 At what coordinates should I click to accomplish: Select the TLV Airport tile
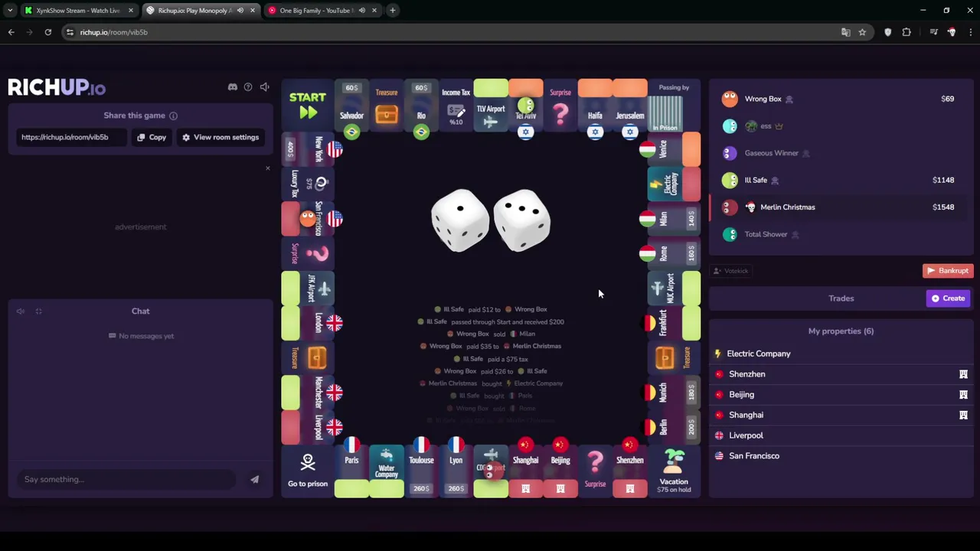point(491,106)
